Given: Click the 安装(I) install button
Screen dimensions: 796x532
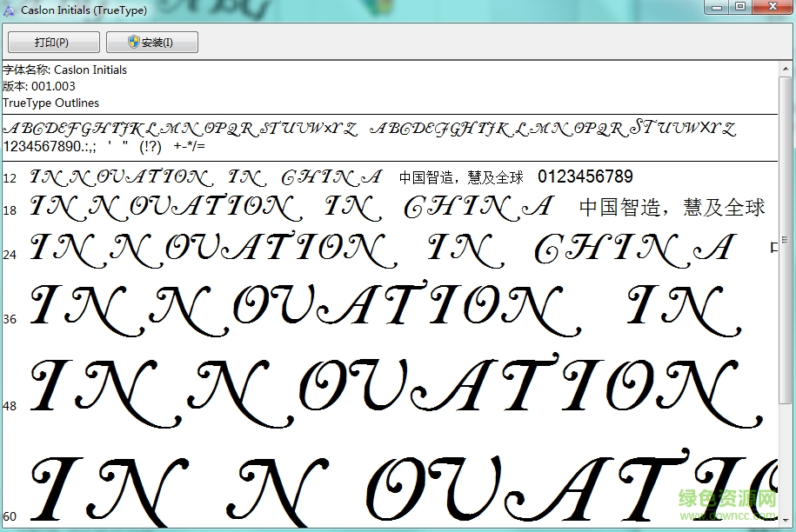Looking at the screenshot, I should point(152,41).
